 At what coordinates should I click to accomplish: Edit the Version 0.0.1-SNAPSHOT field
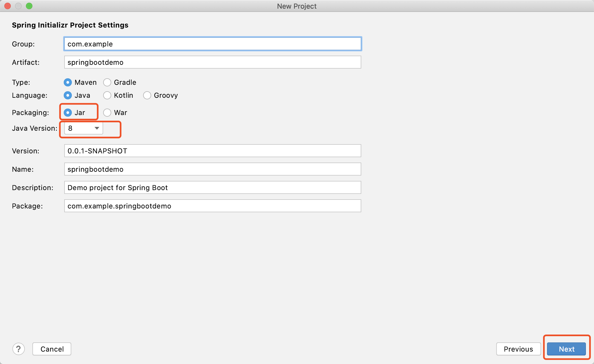point(212,151)
